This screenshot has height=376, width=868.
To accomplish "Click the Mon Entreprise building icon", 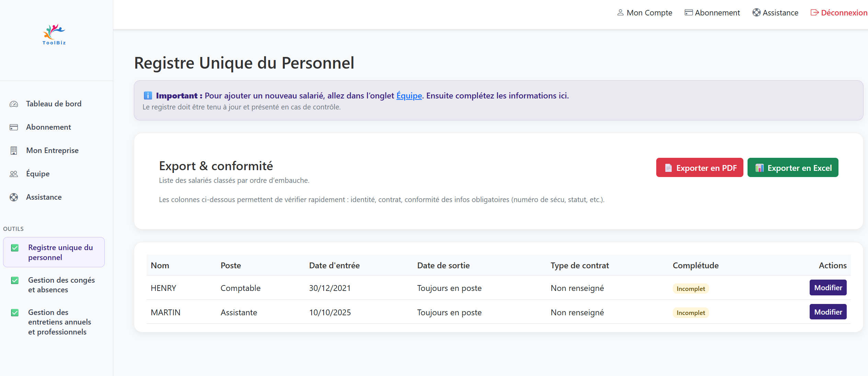I will pos(14,151).
